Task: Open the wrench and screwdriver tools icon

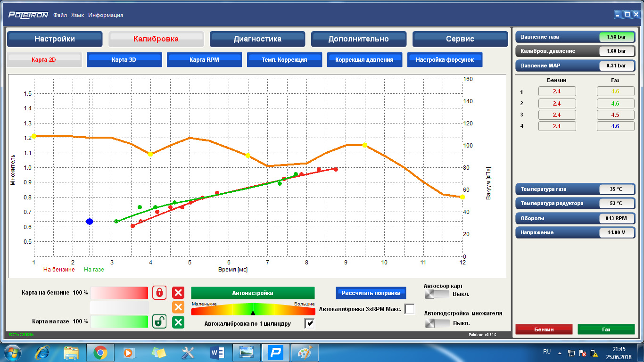Action: click(x=188, y=352)
